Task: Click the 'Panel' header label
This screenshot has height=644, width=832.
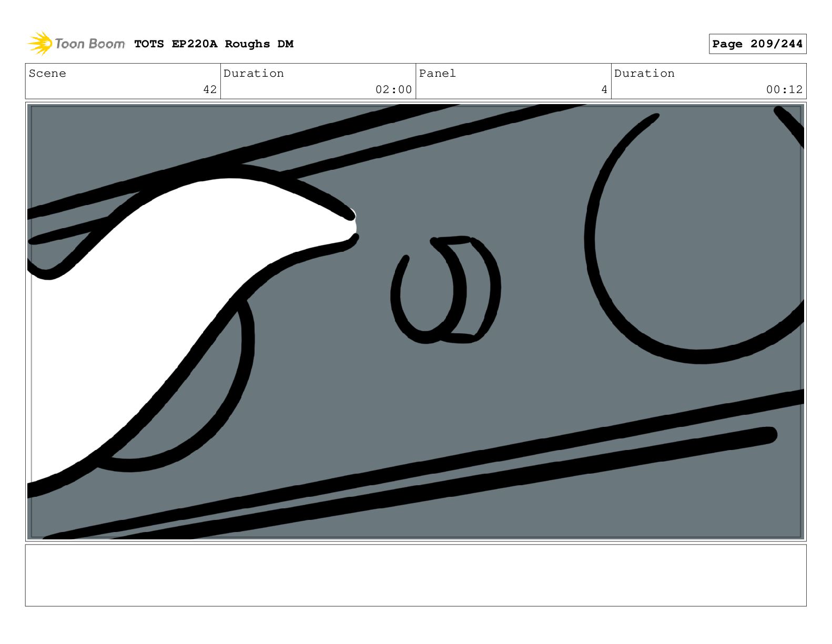Action: (437, 74)
